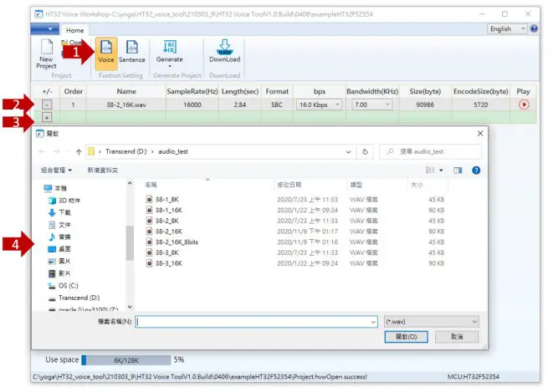Screen dimensions: 553x392
Task: Select Desktop folder in navigation tree
Action: (x=59, y=249)
